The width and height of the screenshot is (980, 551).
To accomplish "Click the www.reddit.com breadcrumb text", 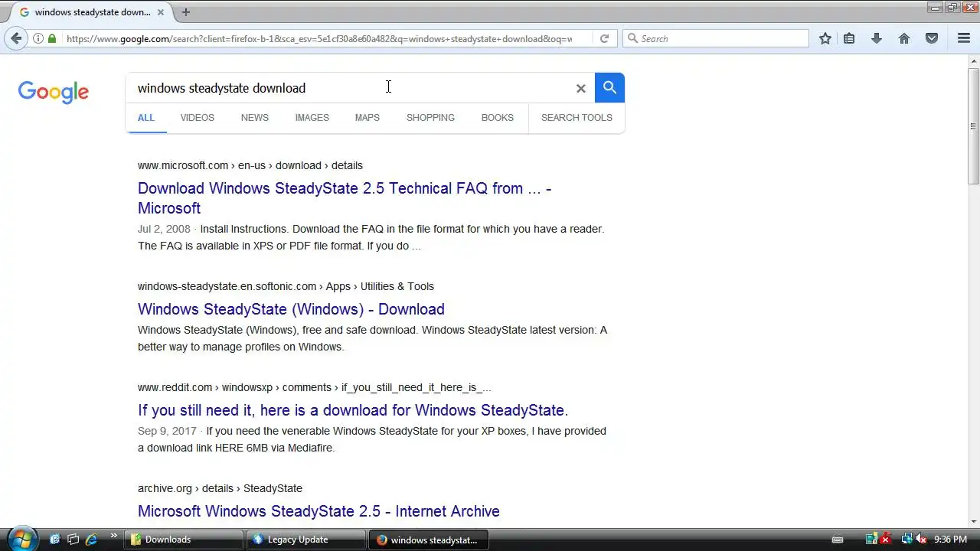I will (x=175, y=387).
